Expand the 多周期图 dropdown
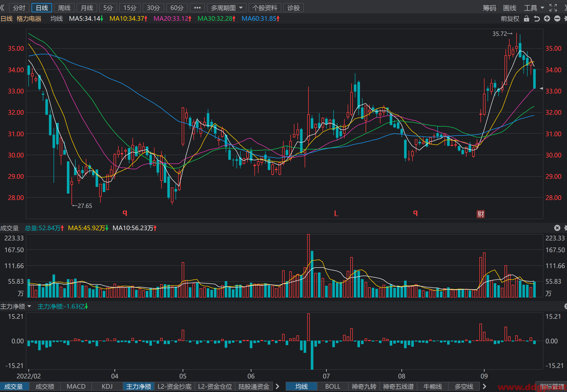Screen dimensions: 567x392 [x=226, y=8]
